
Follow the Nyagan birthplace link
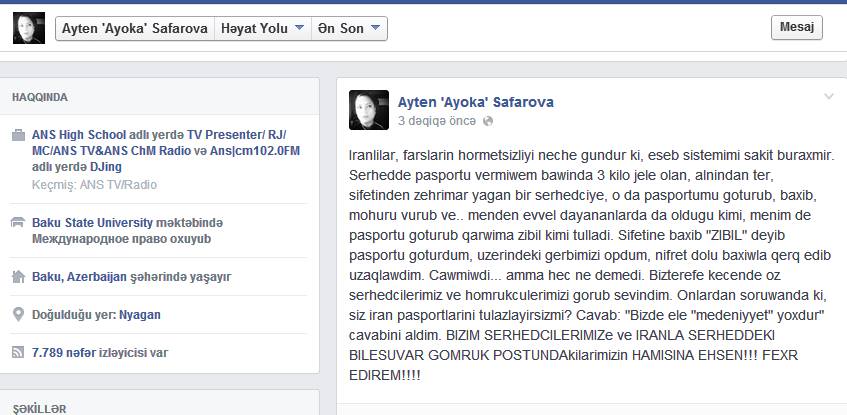pyautogui.click(x=140, y=315)
